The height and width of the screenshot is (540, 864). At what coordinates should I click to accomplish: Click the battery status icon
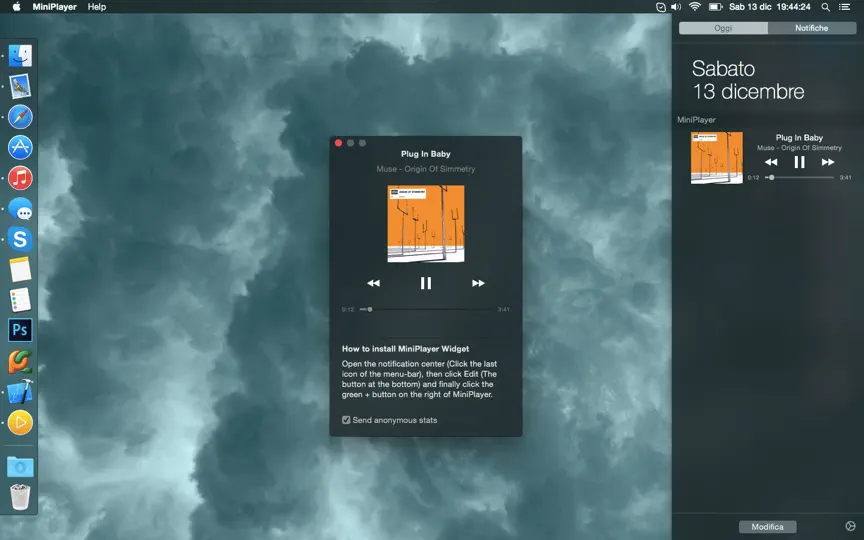click(715, 7)
